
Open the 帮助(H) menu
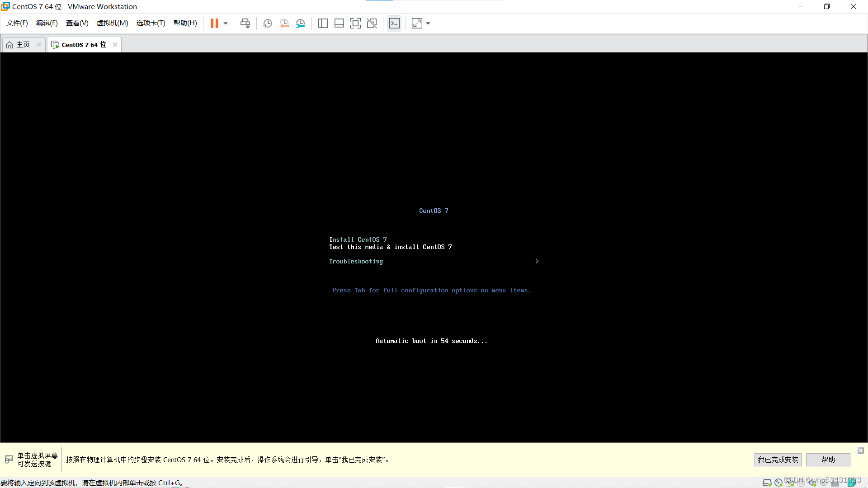click(185, 23)
